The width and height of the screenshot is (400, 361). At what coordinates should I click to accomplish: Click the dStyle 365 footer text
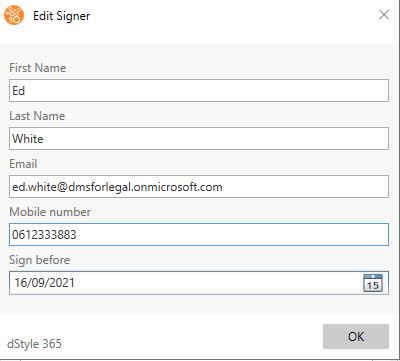click(x=34, y=344)
